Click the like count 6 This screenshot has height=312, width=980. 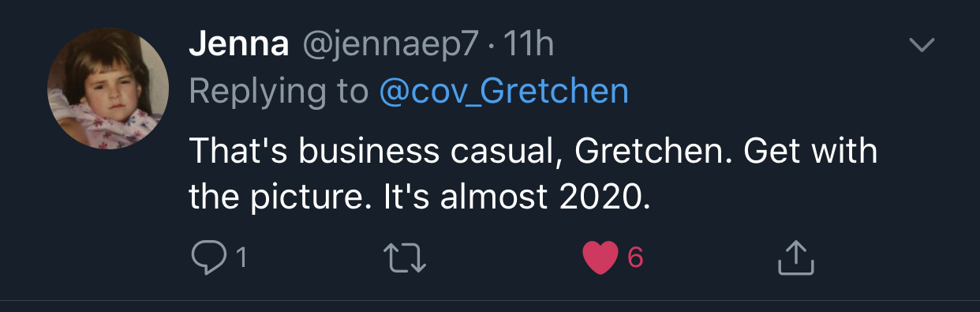(x=635, y=258)
